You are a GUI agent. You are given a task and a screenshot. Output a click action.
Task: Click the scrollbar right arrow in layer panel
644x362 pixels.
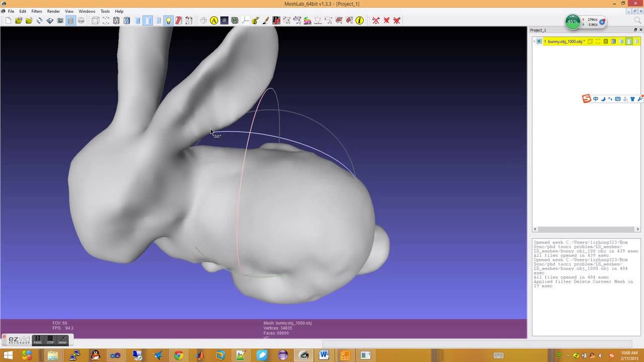coord(638,229)
